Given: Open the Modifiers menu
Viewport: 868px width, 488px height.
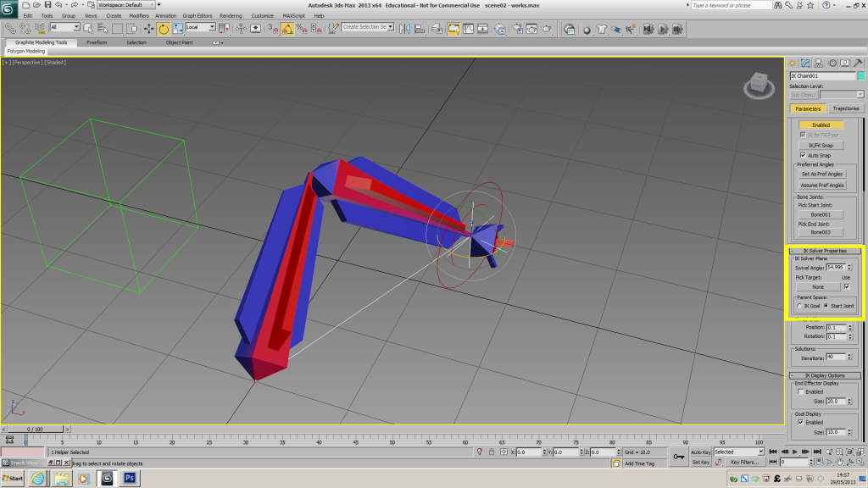Looking at the screenshot, I should point(138,15).
